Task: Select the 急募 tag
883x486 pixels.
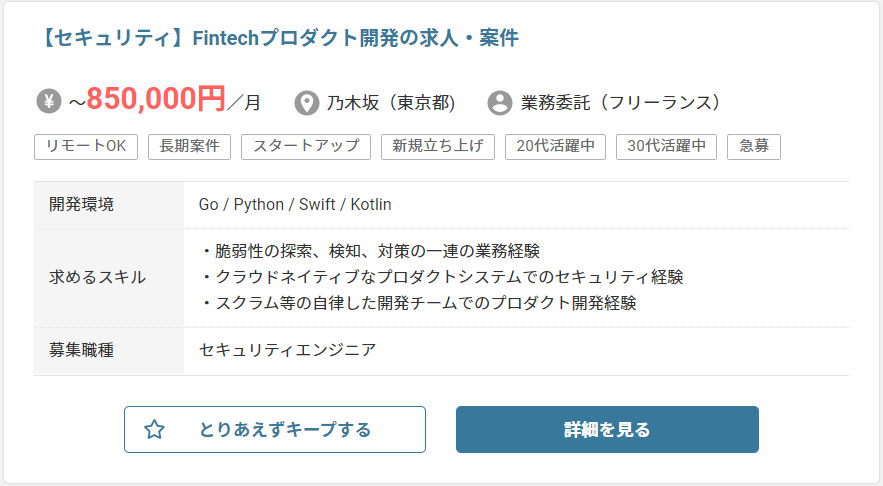Action: (x=753, y=146)
